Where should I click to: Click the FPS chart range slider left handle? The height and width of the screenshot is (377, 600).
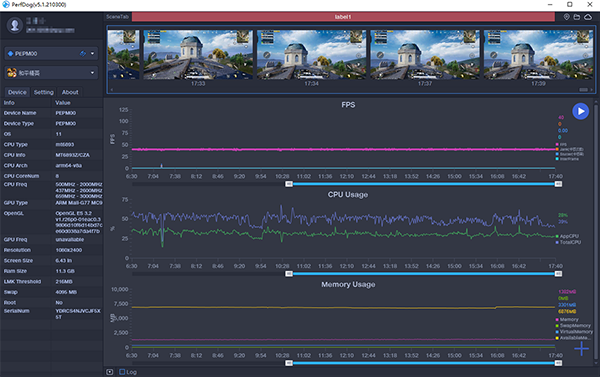(289, 184)
